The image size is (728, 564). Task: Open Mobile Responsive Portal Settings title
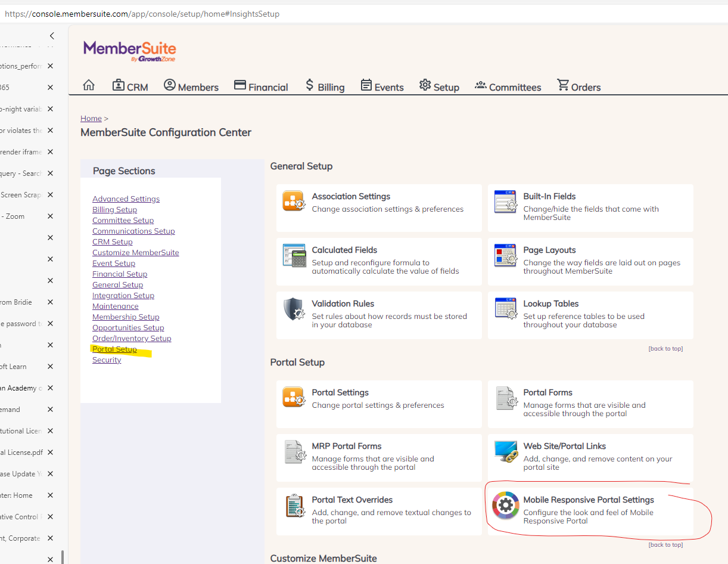[x=589, y=500]
